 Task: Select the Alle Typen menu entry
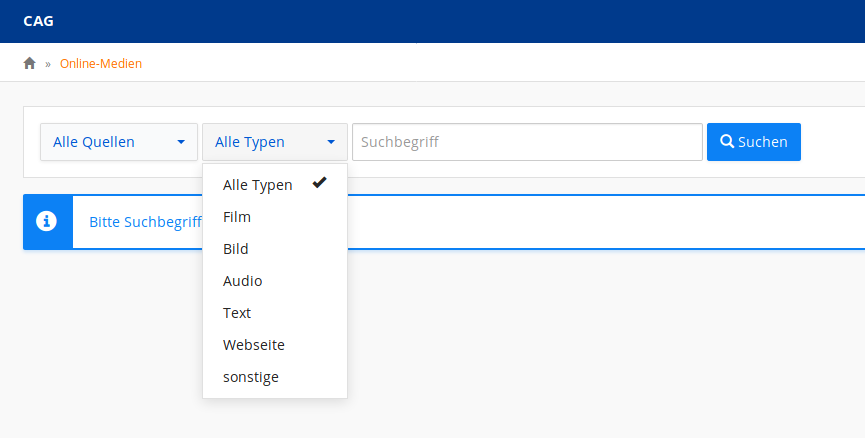tap(258, 185)
